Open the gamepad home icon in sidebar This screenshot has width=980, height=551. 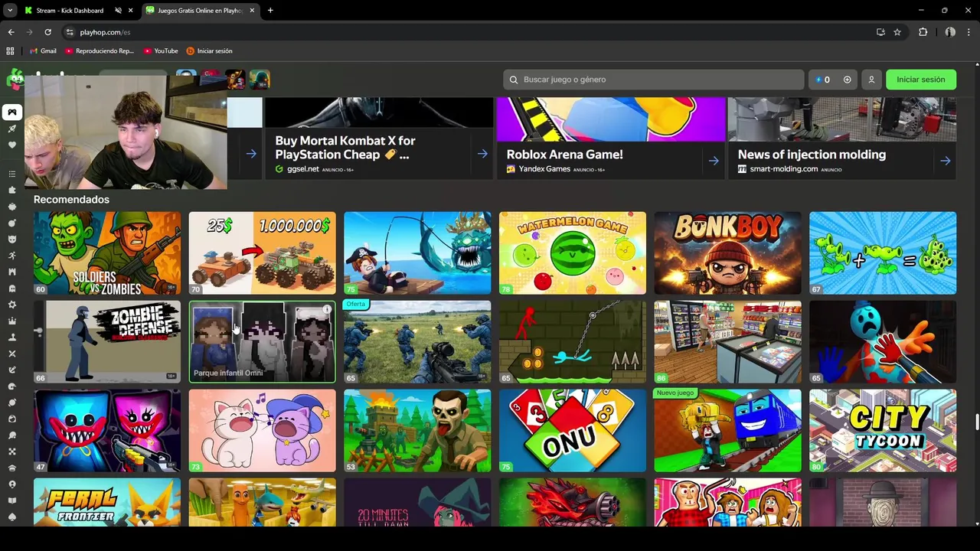[11, 112]
